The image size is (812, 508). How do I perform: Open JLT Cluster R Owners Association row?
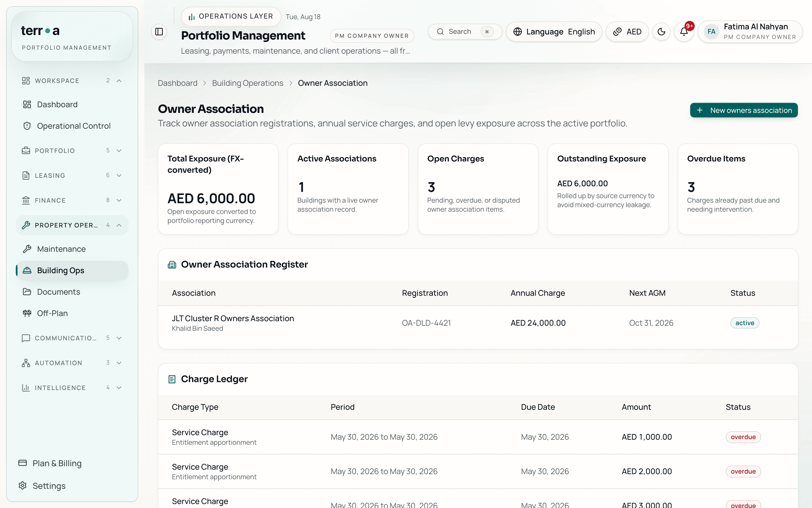coord(478,323)
